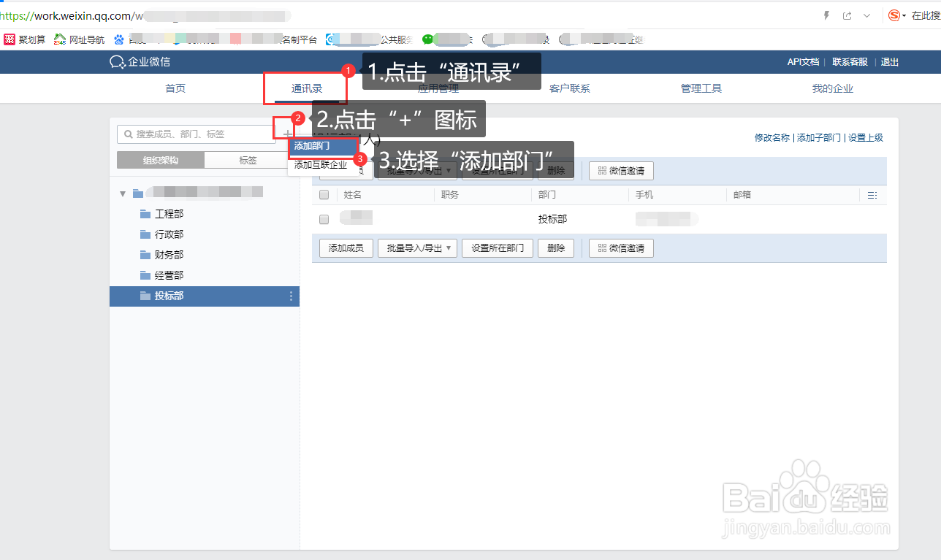
Task: Open the 聚划算 bookmark
Action: coord(25,39)
